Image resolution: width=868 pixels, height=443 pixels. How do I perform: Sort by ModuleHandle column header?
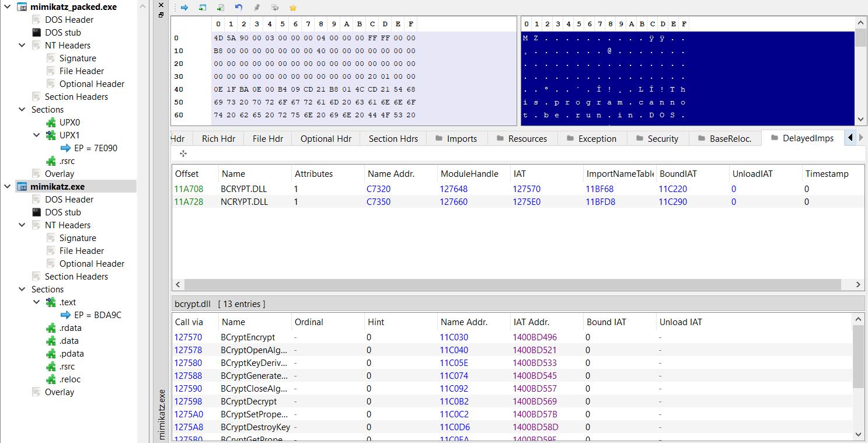[474, 173]
